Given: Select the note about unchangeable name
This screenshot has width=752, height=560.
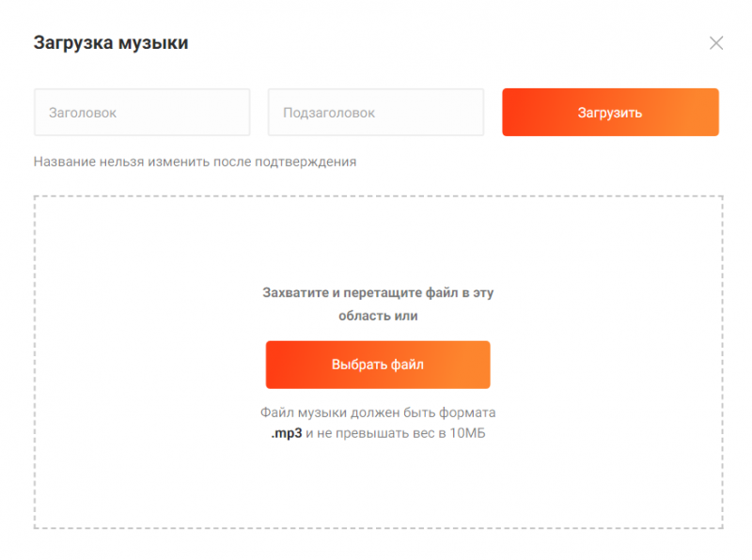Looking at the screenshot, I should coord(195,162).
